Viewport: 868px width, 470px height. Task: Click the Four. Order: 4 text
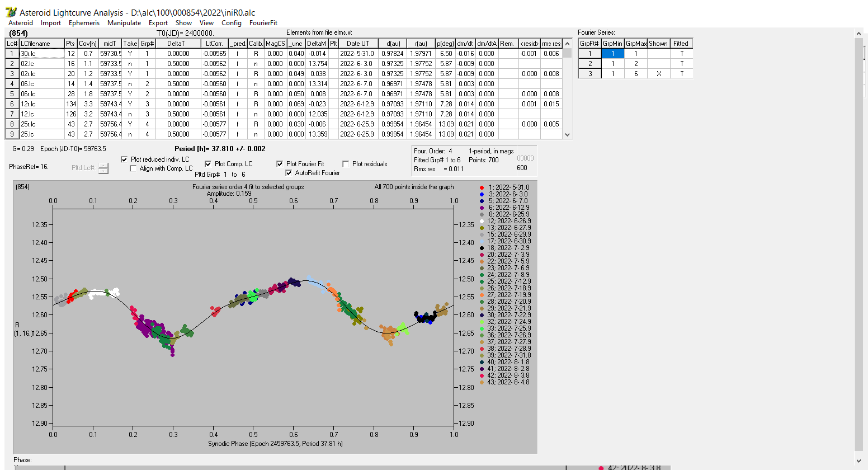(x=433, y=151)
